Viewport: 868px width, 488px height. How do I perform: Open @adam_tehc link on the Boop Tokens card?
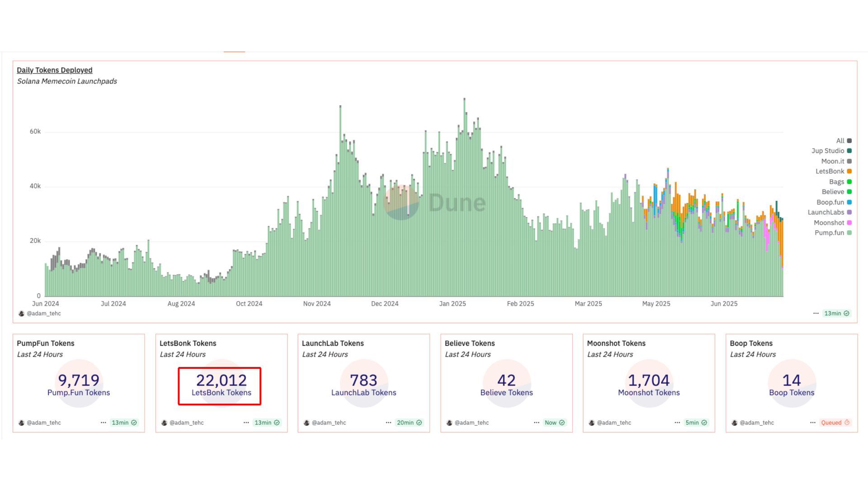[757, 423]
